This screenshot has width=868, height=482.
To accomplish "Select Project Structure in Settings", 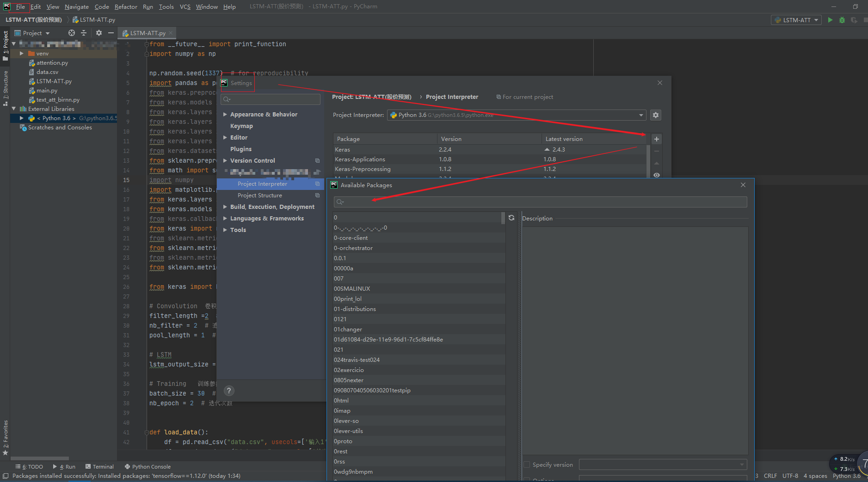I will pos(260,195).
